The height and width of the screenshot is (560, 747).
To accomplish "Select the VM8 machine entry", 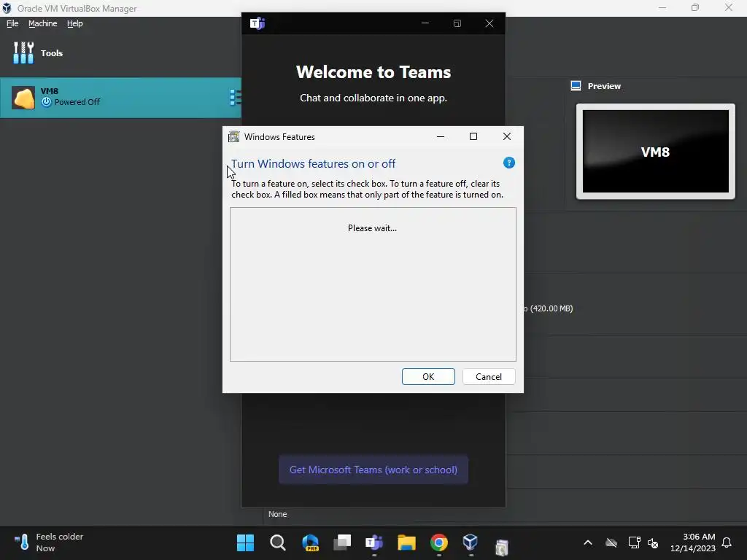I will [x=120, y=98].
